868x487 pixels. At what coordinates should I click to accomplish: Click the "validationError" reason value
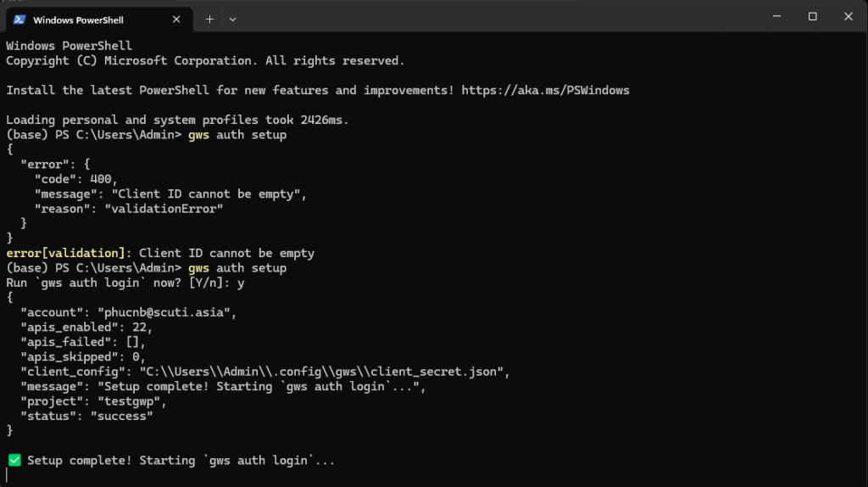164,208
